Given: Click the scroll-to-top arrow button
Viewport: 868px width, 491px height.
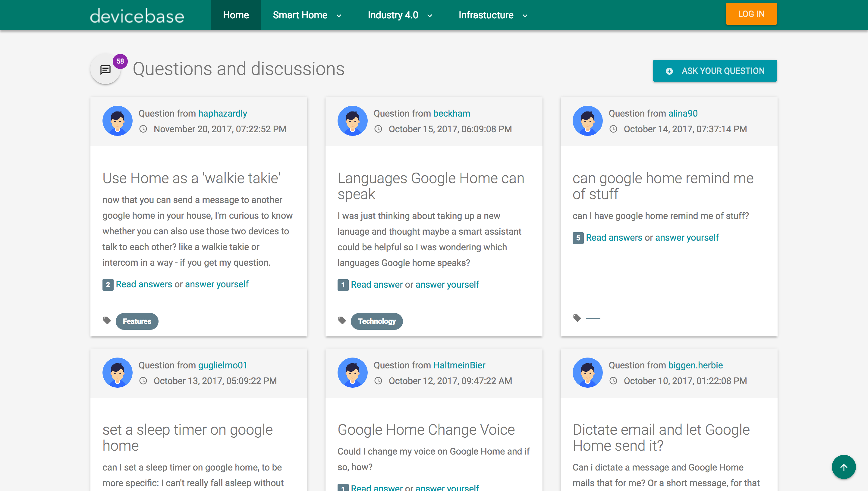Looking at the screenshot, I should click(843, 467).
